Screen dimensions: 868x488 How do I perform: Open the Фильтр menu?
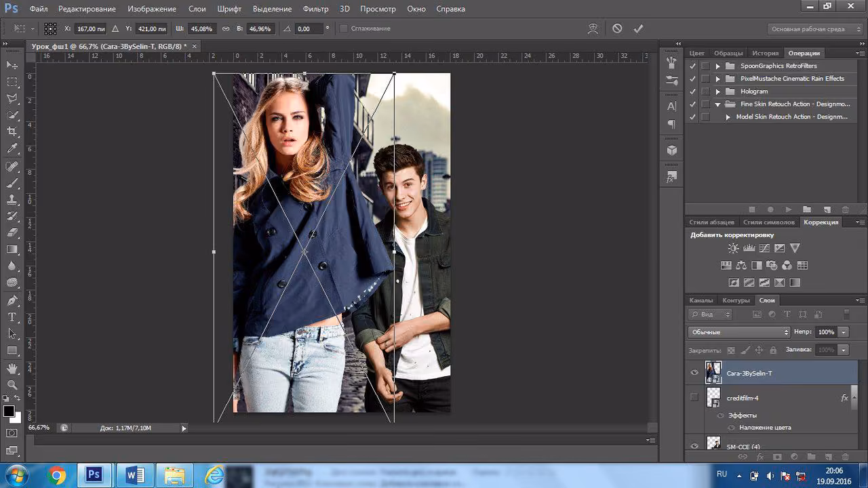(x=316, y=9)
